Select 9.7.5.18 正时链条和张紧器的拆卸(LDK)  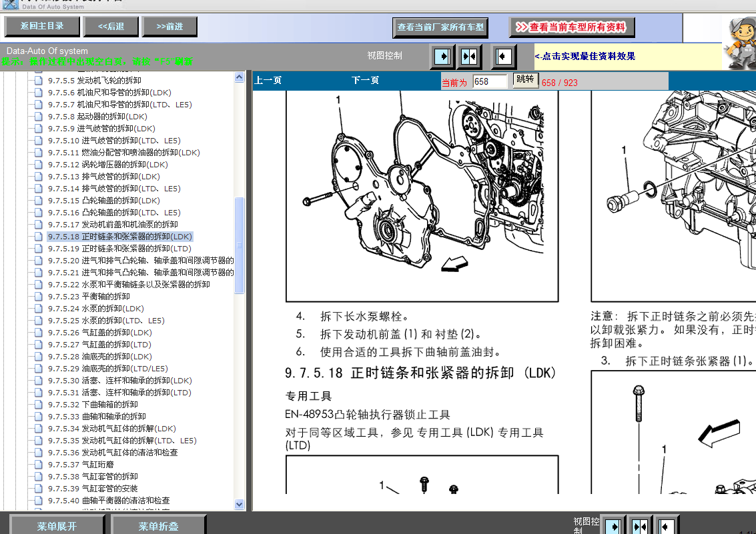click(119, 237)
